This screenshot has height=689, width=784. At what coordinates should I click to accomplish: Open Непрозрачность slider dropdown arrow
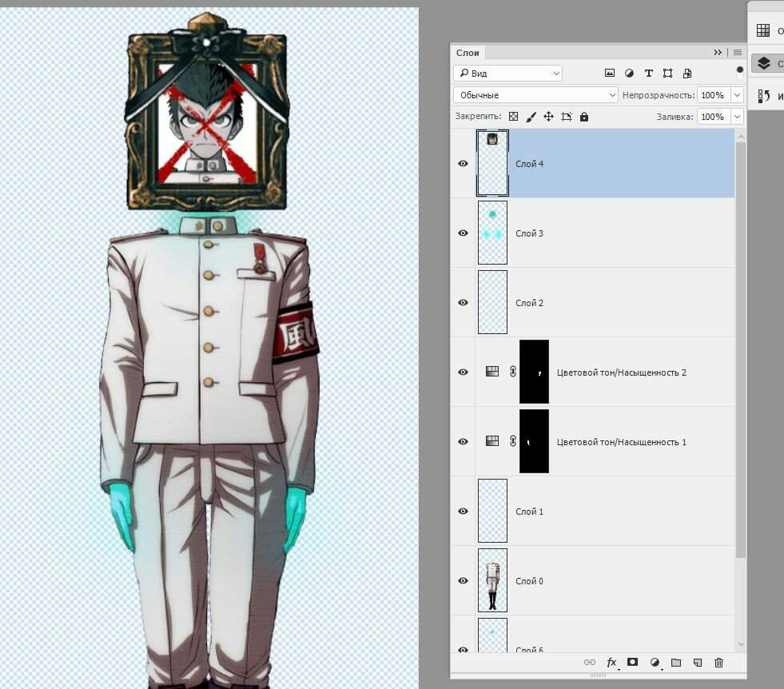(x=737, y=95)
